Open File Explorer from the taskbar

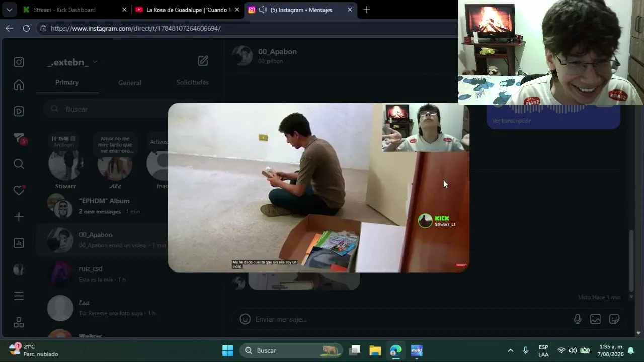pyautogui.click(x=375, y=350)
